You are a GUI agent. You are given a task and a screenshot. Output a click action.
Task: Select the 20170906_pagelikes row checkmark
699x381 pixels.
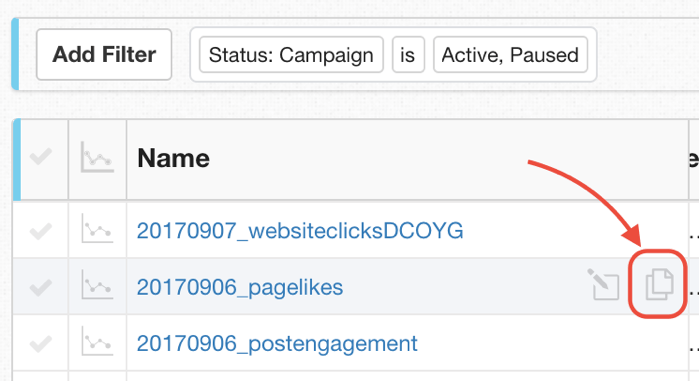coord(41,287)
